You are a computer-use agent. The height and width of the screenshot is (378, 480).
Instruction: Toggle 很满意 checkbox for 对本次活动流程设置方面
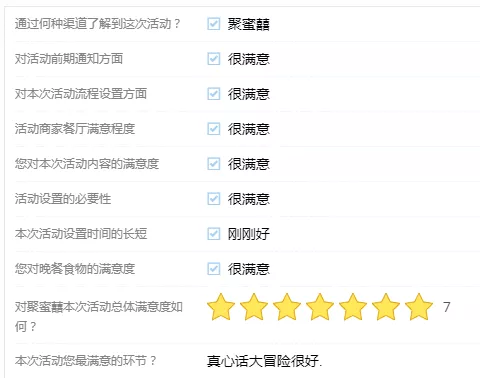[x=214, y=94]
